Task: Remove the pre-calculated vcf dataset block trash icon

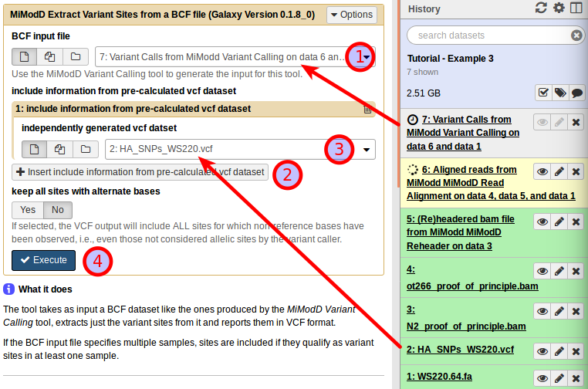Action: tap(367, 109)
